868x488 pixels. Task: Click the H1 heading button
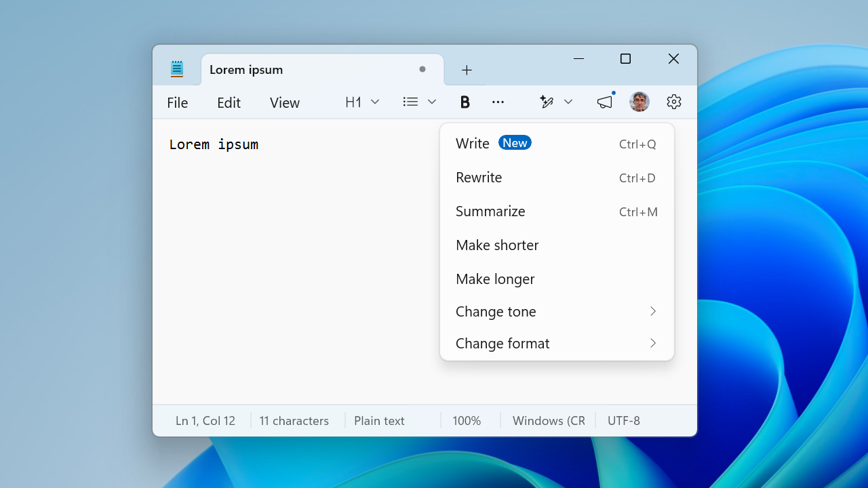click(x=353, y=102)
